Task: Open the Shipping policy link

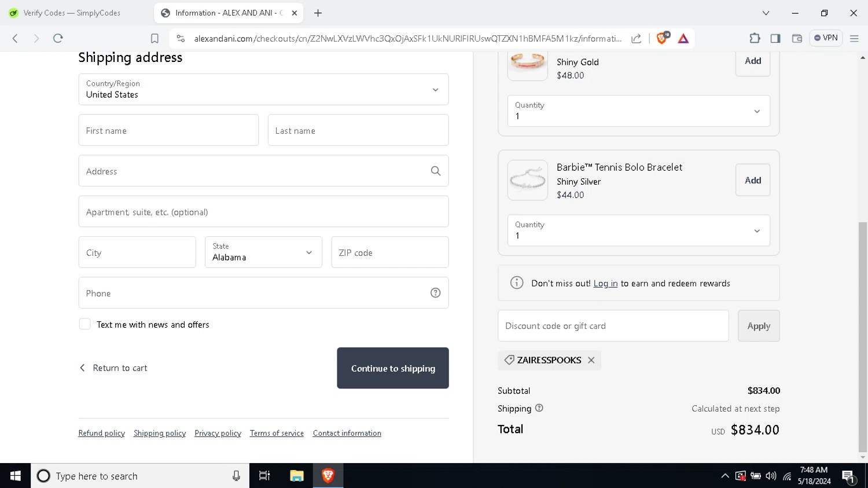Action: coord(160,433)
